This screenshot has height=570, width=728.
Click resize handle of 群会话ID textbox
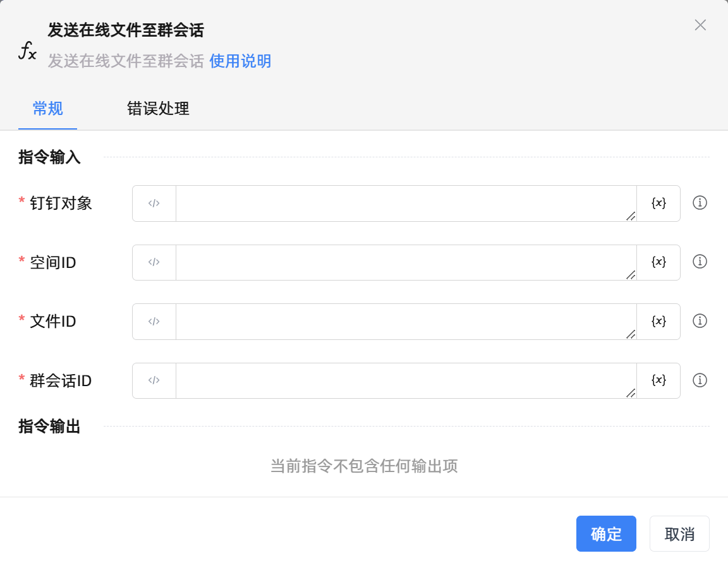coord(631,393)
